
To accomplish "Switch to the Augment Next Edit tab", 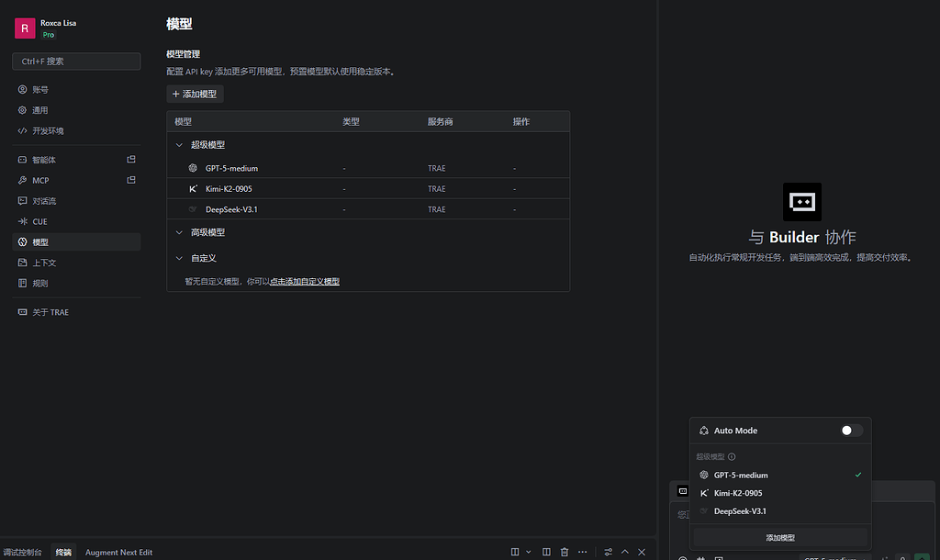I will tap(118, 553).
